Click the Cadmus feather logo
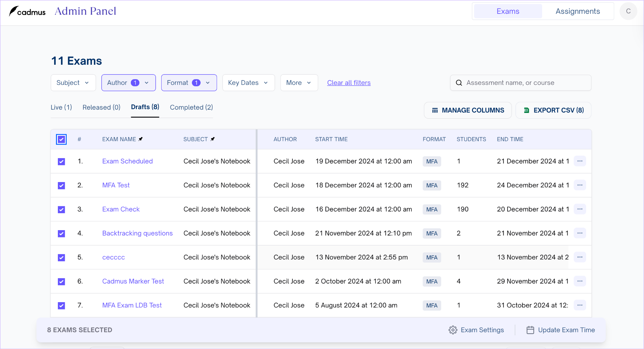The height and width of the screenshot is (349, 644). click(x=13, y=11)
